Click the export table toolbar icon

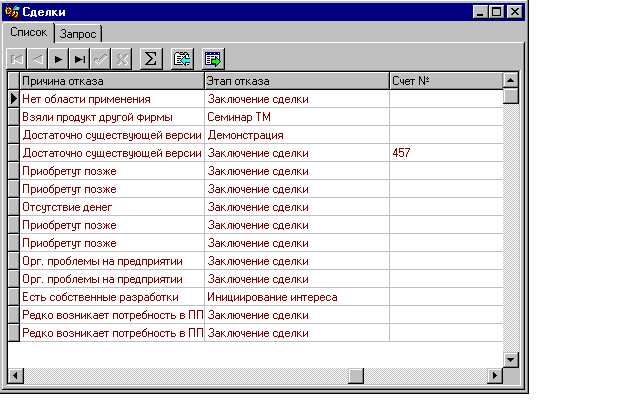pyautogui.click(x=213, y=59)
